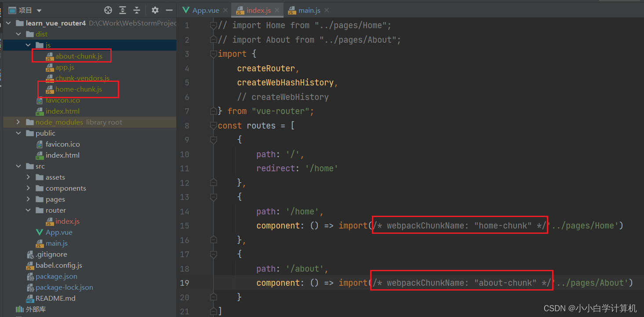The width and height of the screenshot is (644, 317).
Task: Select favicon.ico under dist
Action: [63, 100]
